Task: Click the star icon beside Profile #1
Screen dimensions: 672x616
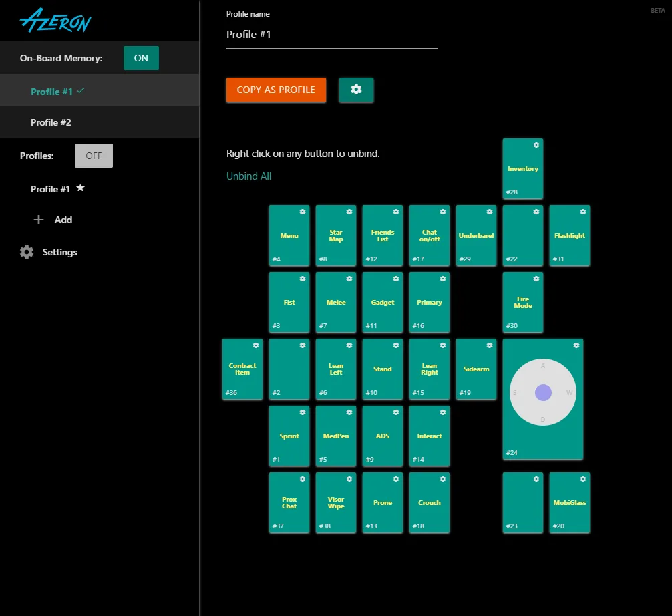Action: click(x=80, y=188)
